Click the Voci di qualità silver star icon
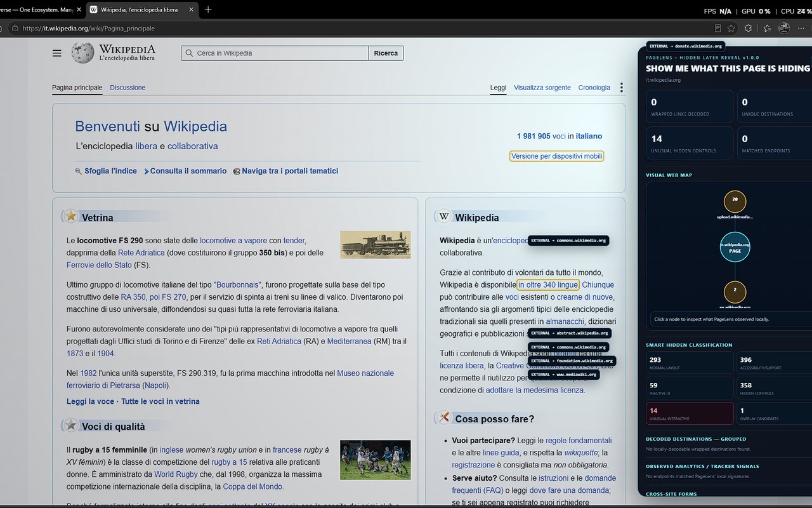 (71, 425)
